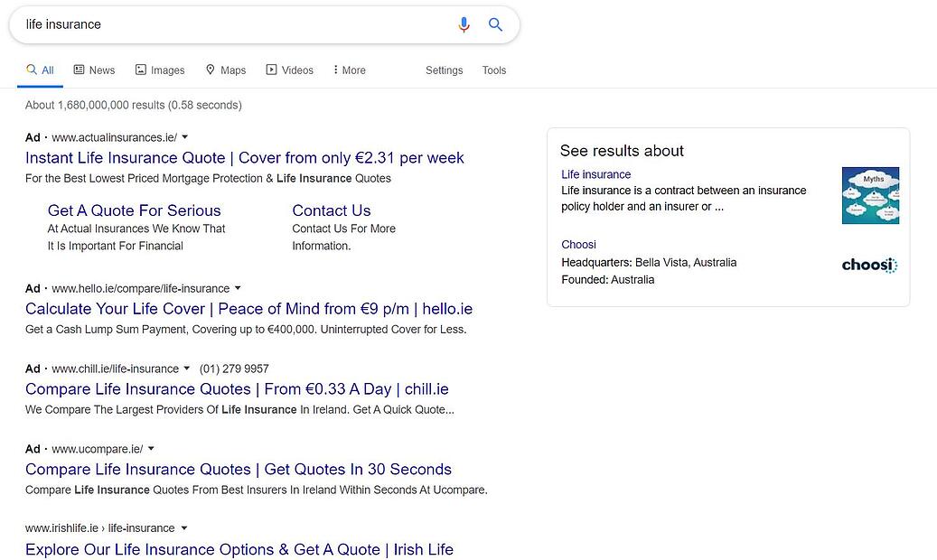
Task: Select the All results tab
Action: pos(40,70)
